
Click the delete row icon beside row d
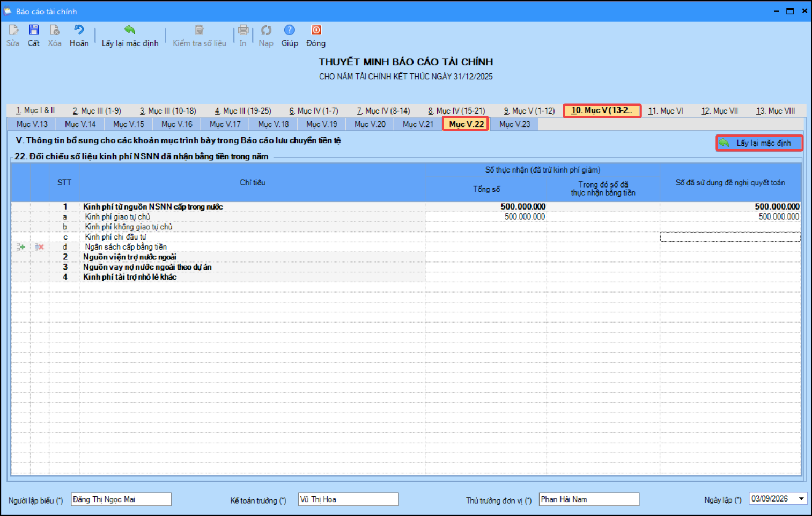coord(40,247)
